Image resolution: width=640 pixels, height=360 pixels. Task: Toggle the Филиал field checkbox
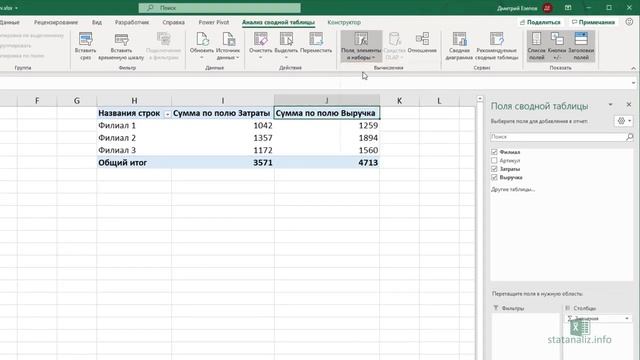click(x=494, y=152)
